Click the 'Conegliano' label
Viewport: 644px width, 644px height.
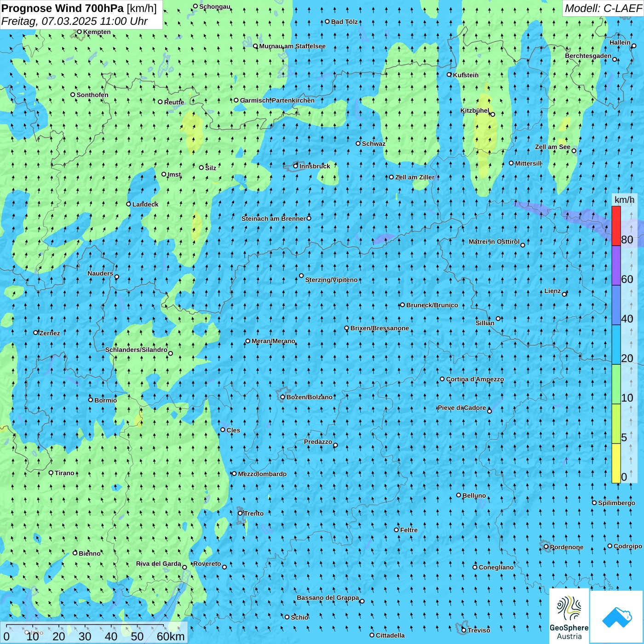pyautogui.click(x=496, y=567)
